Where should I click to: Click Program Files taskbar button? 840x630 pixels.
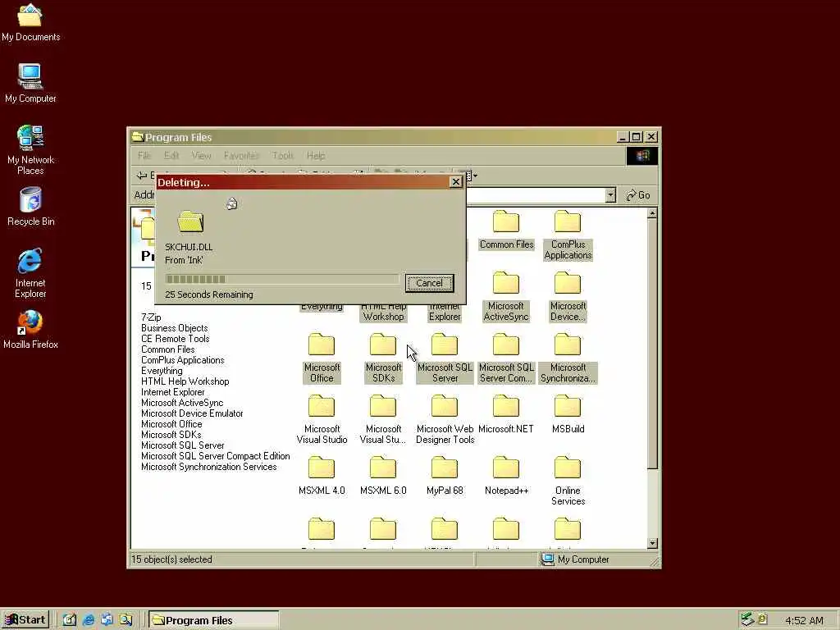(213, 620)
